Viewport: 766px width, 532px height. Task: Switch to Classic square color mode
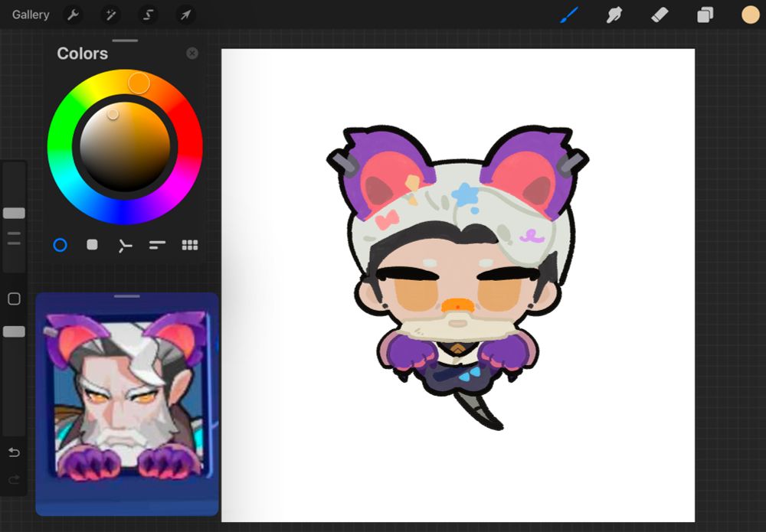click(93, 244)
